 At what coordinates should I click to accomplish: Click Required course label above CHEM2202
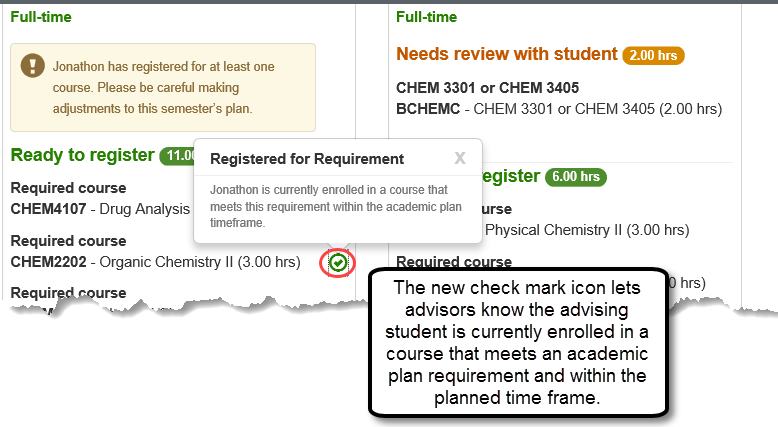pos(68,241)
